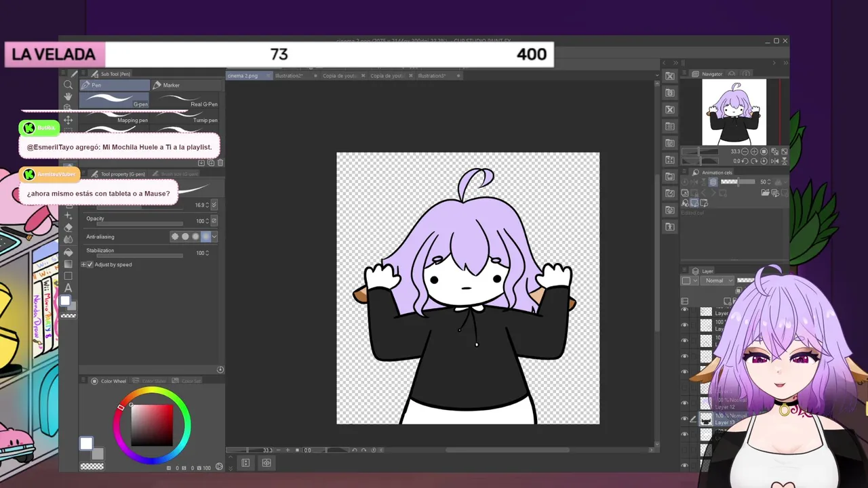Open brush size dynamics button
868x488 pixels.
214,205
